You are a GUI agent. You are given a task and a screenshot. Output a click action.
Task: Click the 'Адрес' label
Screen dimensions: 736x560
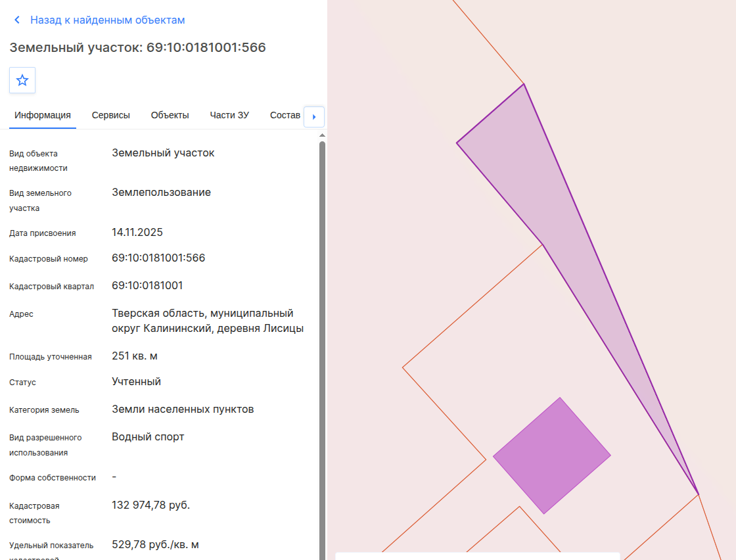click(21, 314)
